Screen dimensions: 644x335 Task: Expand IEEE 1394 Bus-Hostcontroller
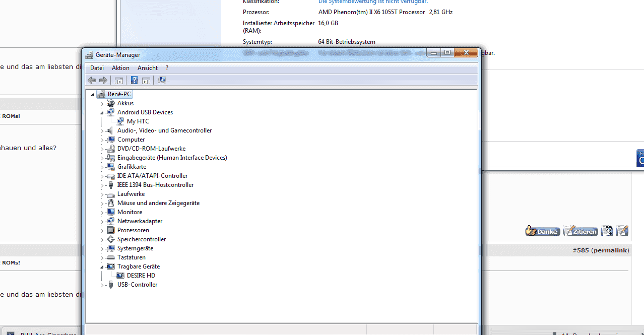coord(102,185)
